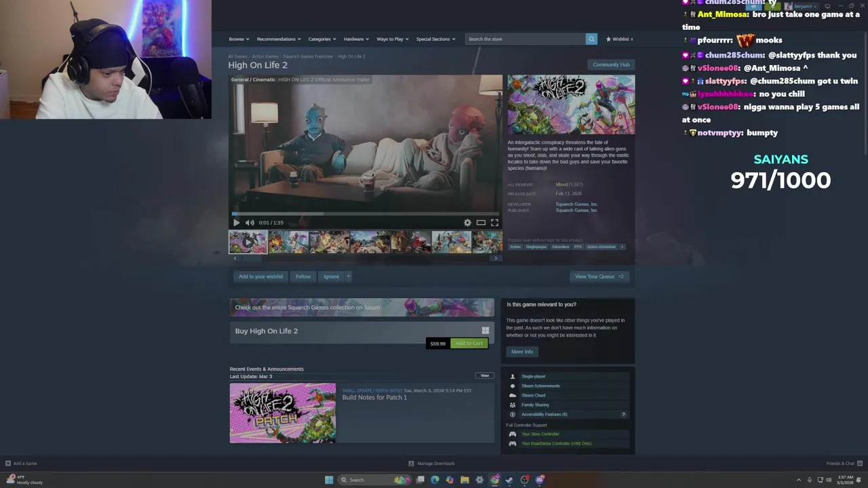Select the Action-Adventure tag
This screenshot has height=488, width=868.
(x=601, y=247)
